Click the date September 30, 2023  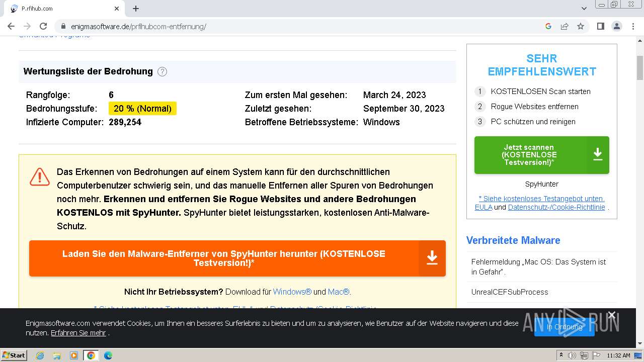(404, 109)
